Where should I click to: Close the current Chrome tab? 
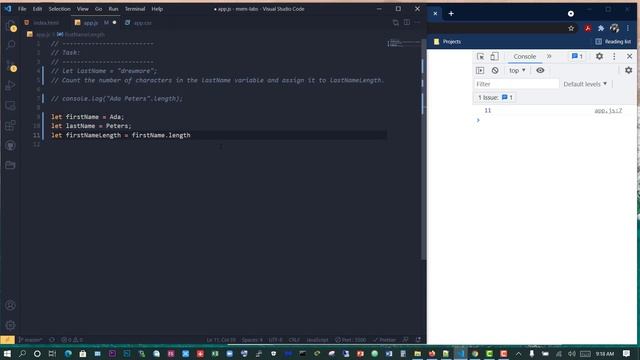pyautogui.click(x=435, y=13)
